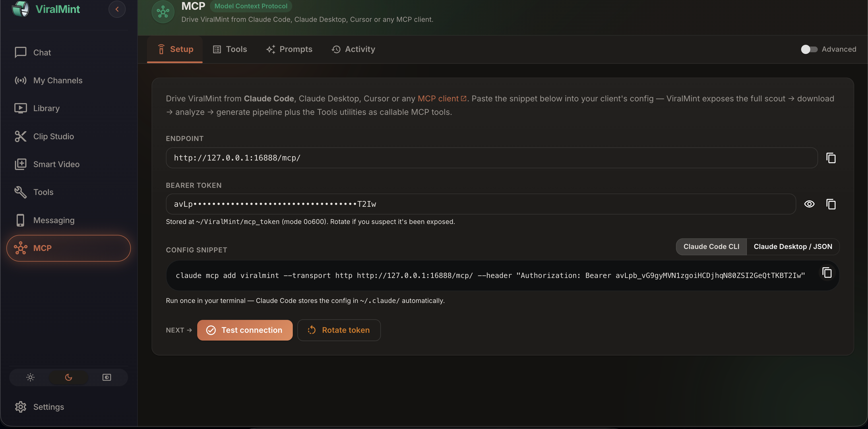This screenshot has width=868, height=429.
Task: Click the My Channels broadcast icon
Action: click(21, 80)
